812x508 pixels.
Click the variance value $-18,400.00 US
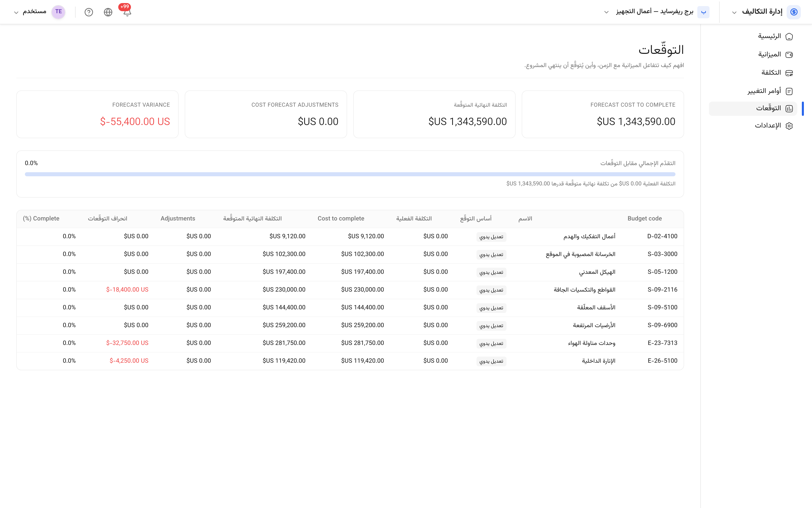127,290
